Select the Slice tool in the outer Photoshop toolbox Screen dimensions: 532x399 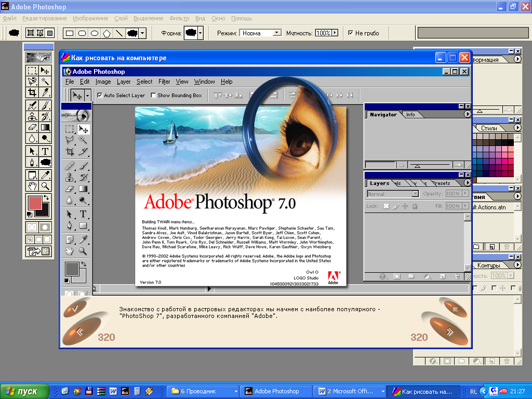click(x=45, y=92)
